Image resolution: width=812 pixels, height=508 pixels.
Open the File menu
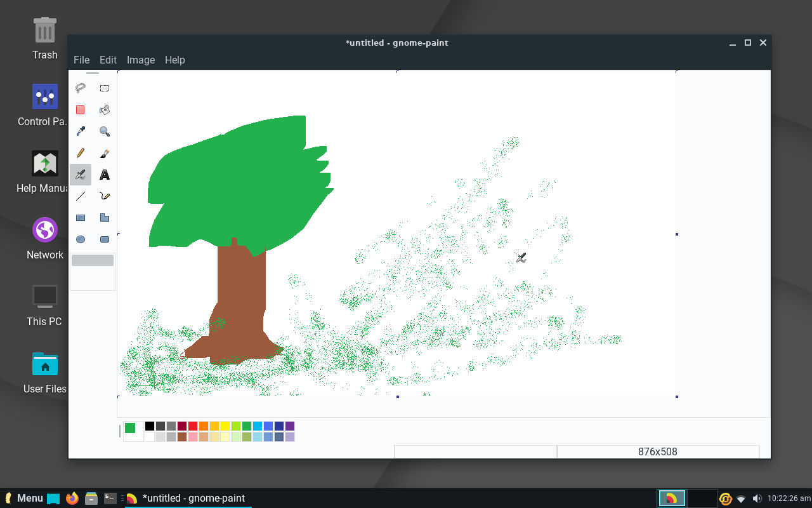coord(81,60)
